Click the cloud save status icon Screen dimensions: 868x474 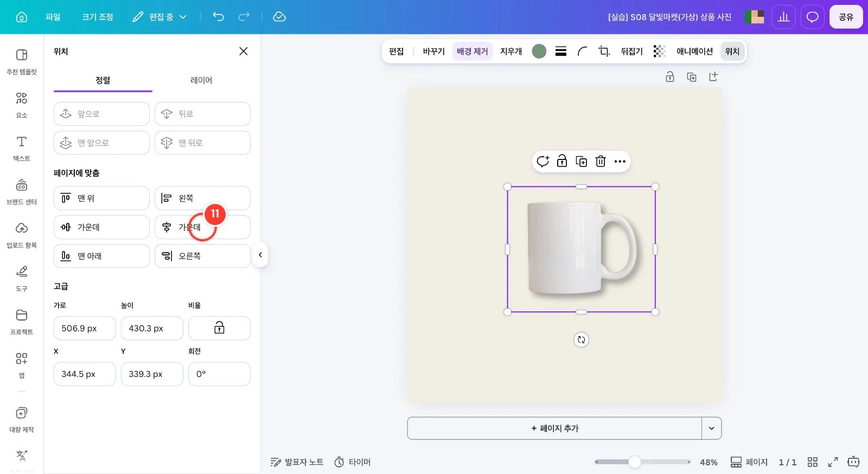[x=279, y=17]
